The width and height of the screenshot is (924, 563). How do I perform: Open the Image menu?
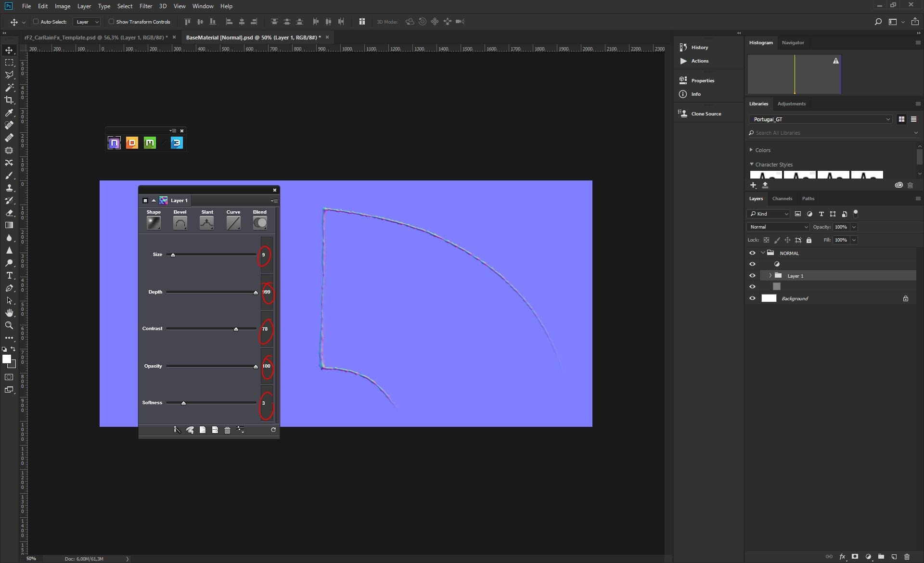(x=63, y=6)
